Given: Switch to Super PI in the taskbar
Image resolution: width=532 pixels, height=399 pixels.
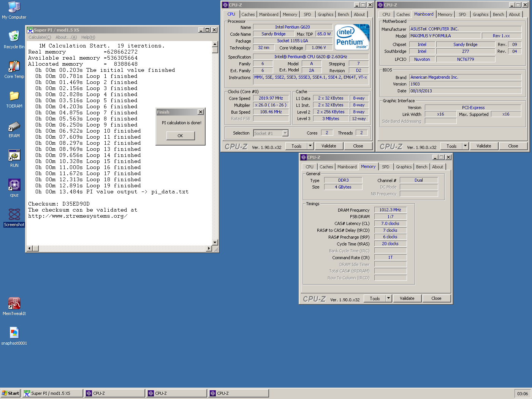Looking at the screenshot, I should point(52,393).
